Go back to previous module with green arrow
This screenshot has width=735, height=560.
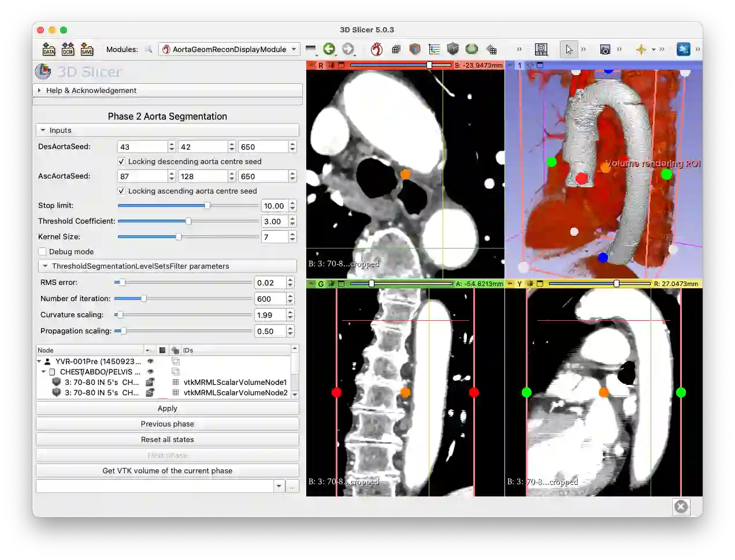coord(329,49)
